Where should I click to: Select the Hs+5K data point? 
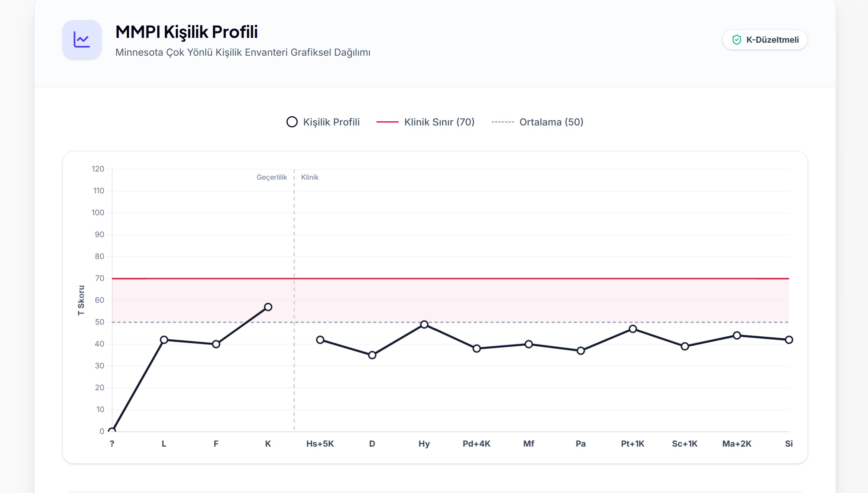coord(320,340)
